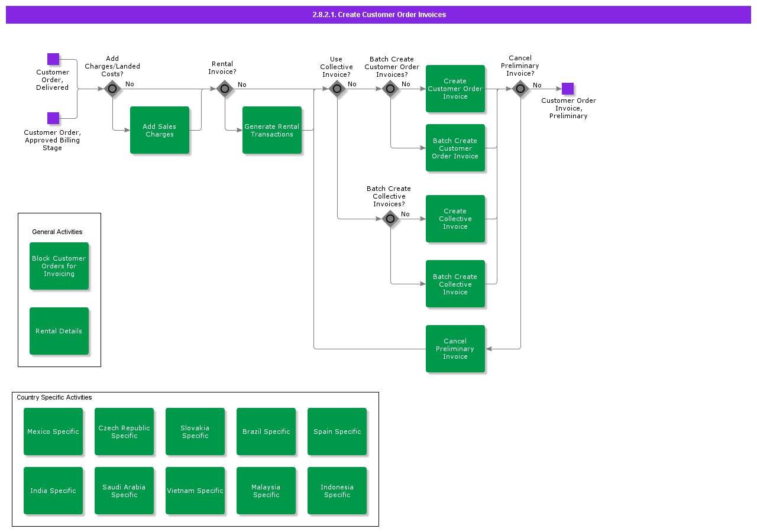757x532 pixels.
Task: Select the Cancel Preliminary Invoice activity
Action: click(455, 349)
